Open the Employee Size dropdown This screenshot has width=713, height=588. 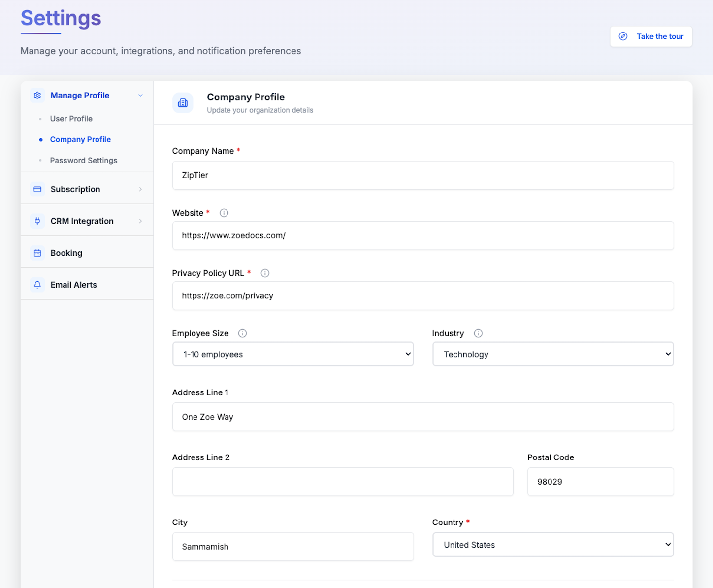[293, 354]
